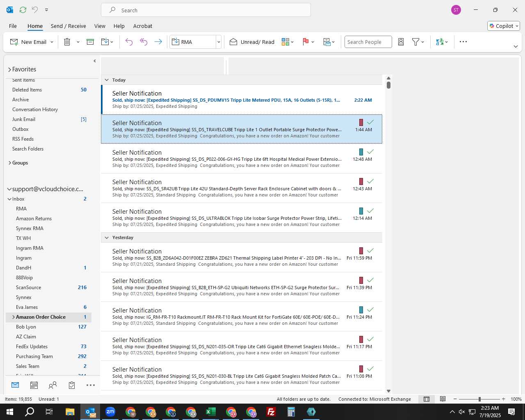Toggle complete checkmark on Fri 11:59 PM email
This screenshot has width=525, height=420.
click(x=370, y=251)
